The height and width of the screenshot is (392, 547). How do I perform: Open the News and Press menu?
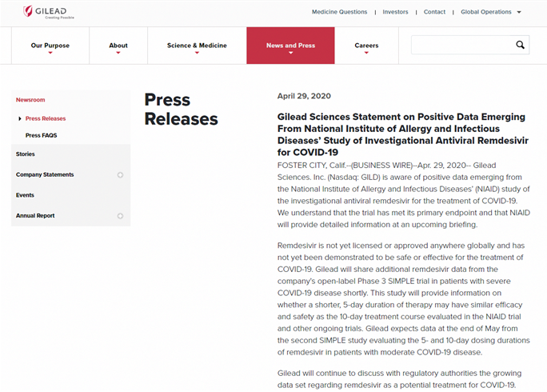[x=290, y=46]
